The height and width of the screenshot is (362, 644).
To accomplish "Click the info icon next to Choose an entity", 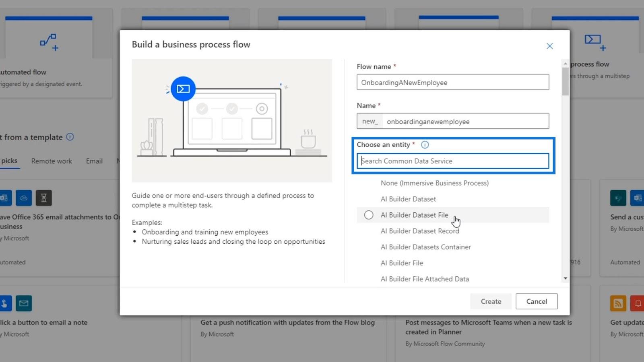I will (425, 145).
